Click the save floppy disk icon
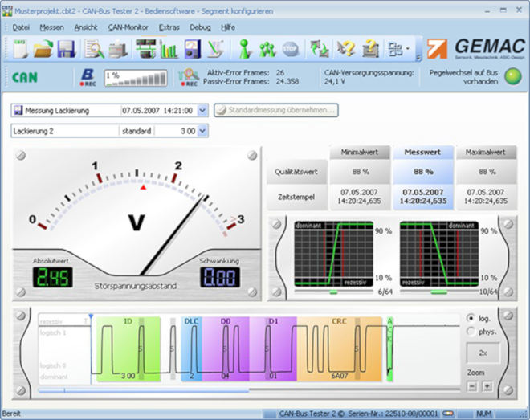 (x=66, y=49)
